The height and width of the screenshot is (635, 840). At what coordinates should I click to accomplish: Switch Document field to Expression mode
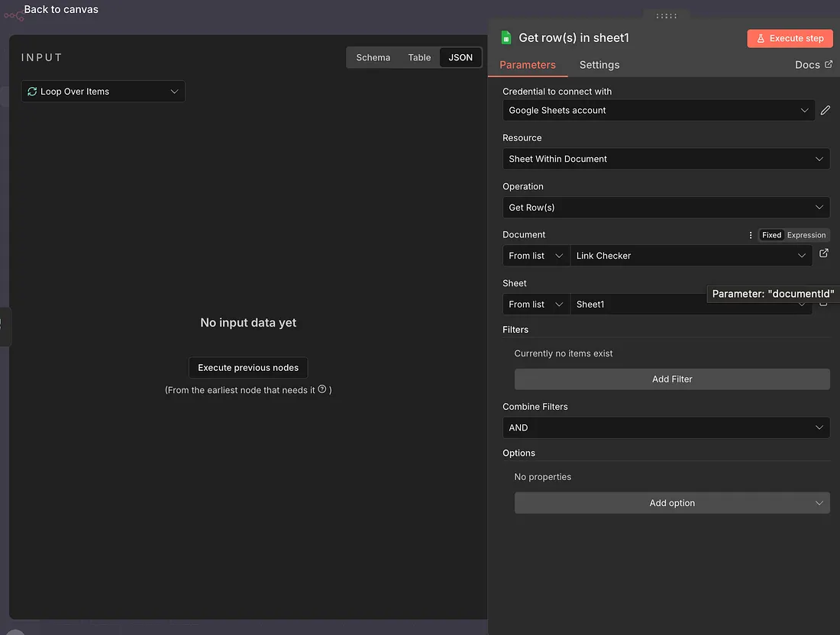(x=806, y=235)
